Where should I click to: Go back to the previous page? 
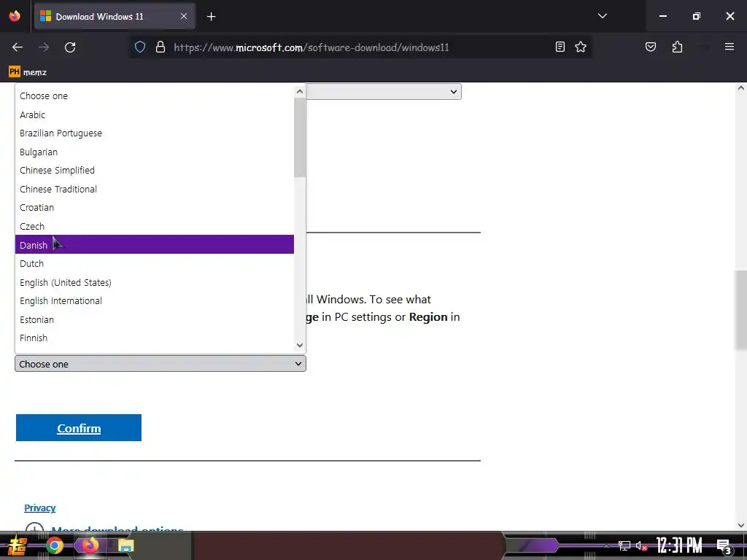click(18, 47)
